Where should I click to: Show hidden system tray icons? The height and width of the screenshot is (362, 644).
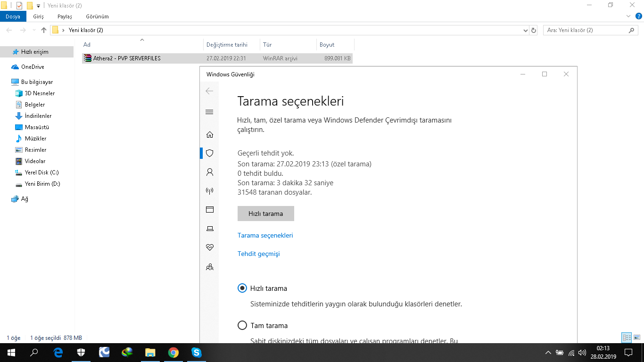548,353
